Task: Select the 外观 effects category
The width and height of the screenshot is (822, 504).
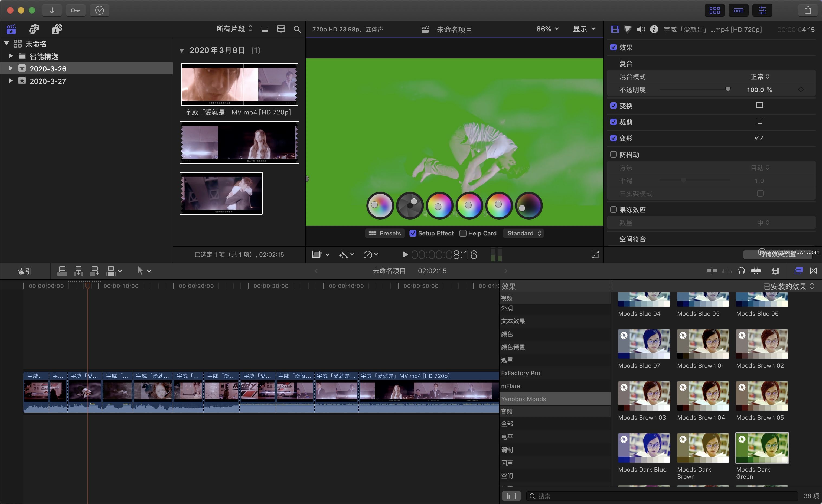Action: (x=555, y=308)
